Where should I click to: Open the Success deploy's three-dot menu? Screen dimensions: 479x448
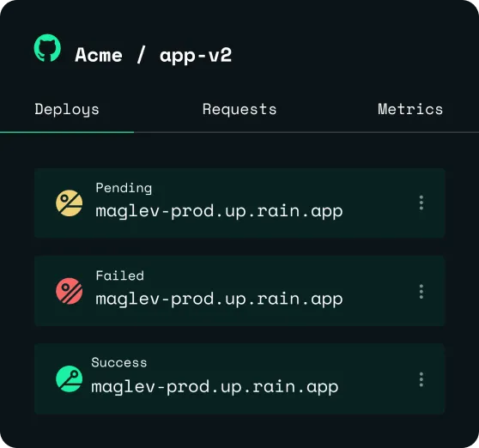(x=421, y=379)
